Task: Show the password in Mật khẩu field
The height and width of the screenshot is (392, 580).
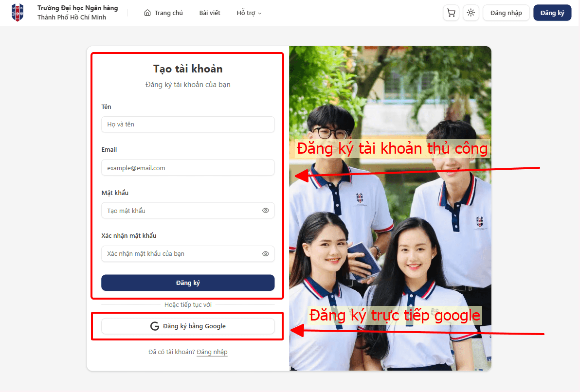Action: [x=265, y=210]
